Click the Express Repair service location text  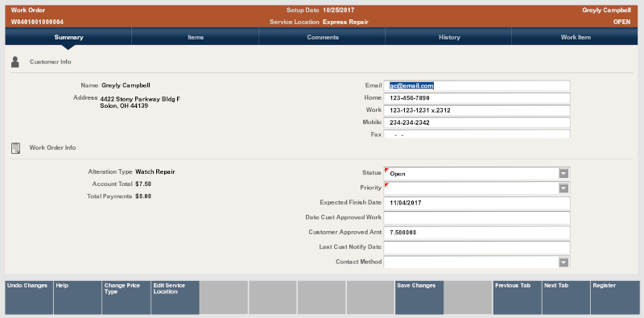[x=345, y=23]
